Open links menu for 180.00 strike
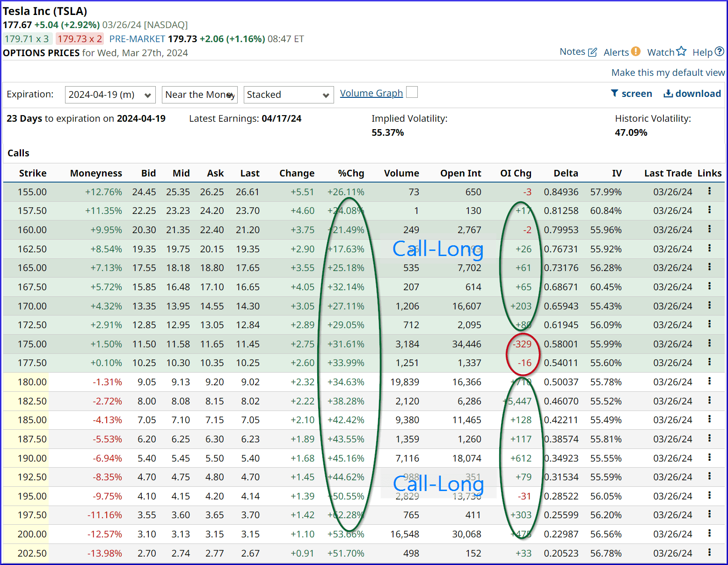This screenshot has height=565, width=728. tap(709, 381)
